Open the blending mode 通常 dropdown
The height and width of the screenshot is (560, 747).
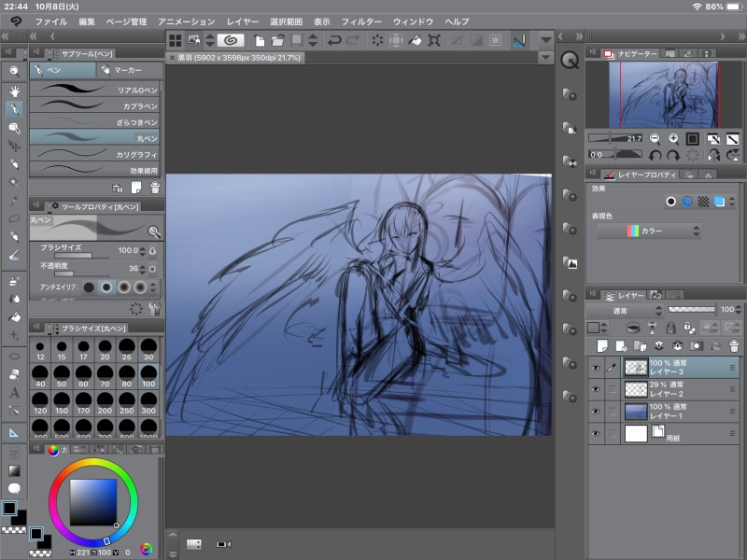[626, 311]
